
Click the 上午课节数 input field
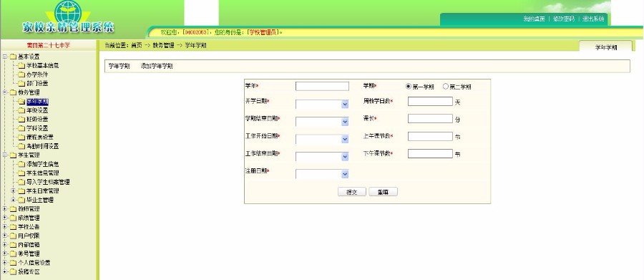pyautogui.click(x=430, y=136)
